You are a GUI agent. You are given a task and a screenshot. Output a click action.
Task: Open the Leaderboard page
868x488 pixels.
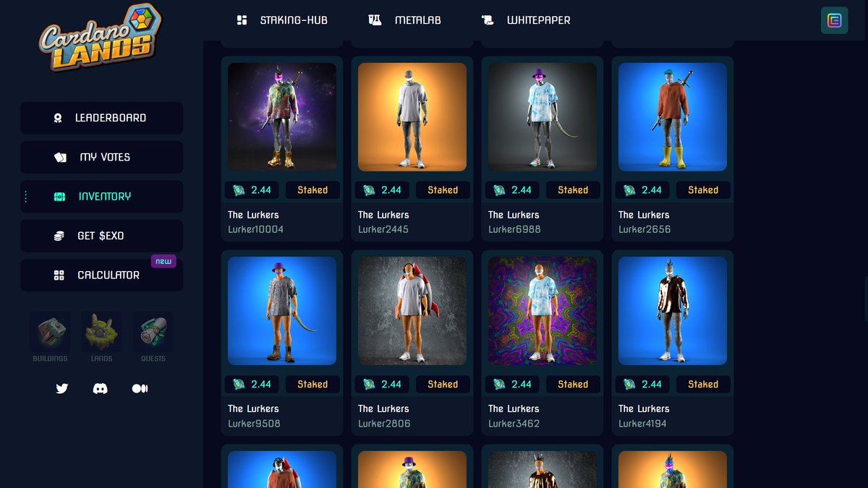[101, 118]
